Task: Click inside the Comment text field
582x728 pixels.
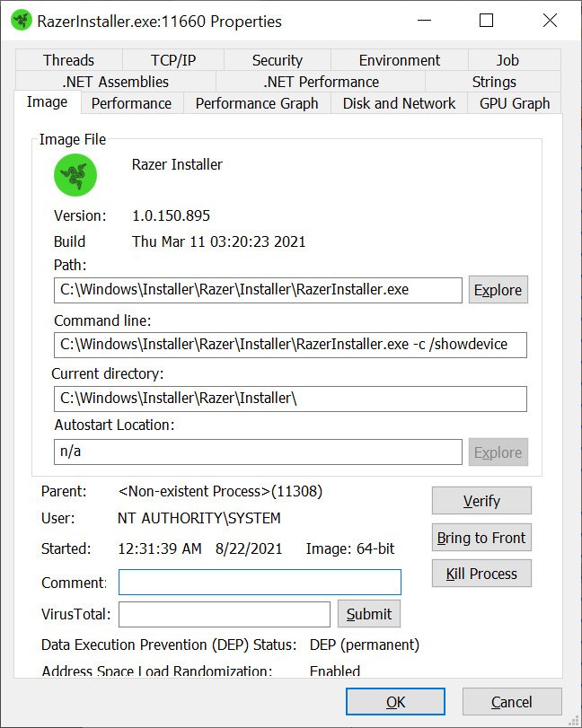Action: pos(260,583)
